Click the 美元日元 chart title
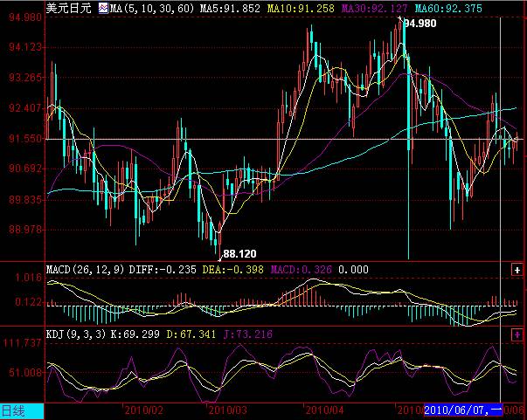Image resolution: width=527 pixels, height=420 pixels. click(68, 8)
